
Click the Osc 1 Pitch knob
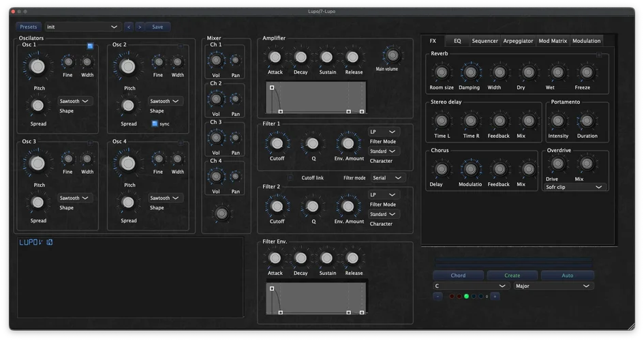tap(37, 67)
